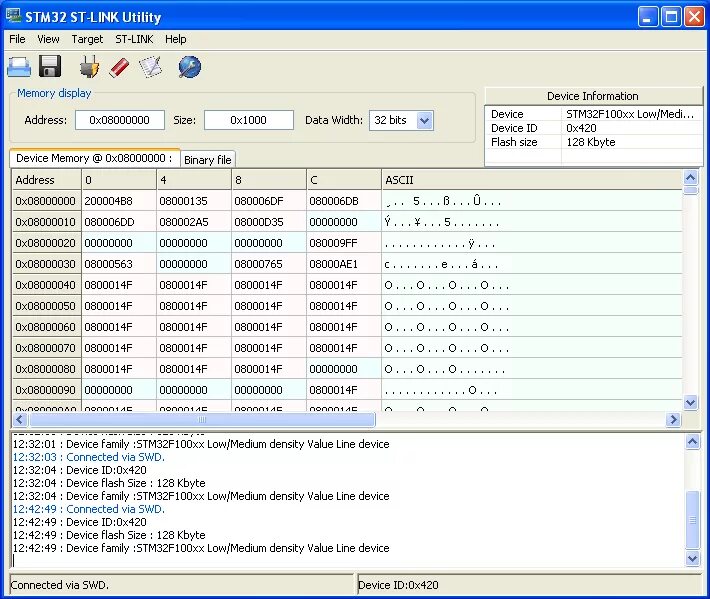Select the Device Memory @ 0x08000000 tab
Screen dimensions: 710x599
[94, 158]
